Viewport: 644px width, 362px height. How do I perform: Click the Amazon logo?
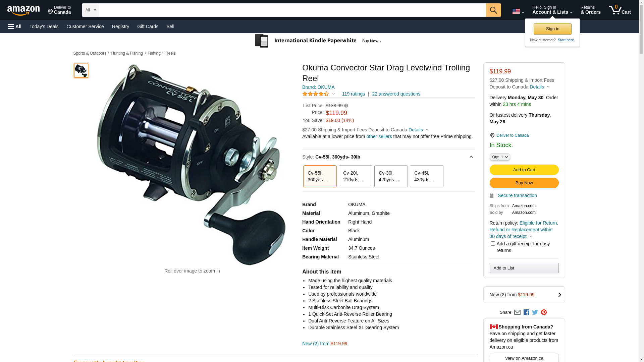tap(23, 10)
